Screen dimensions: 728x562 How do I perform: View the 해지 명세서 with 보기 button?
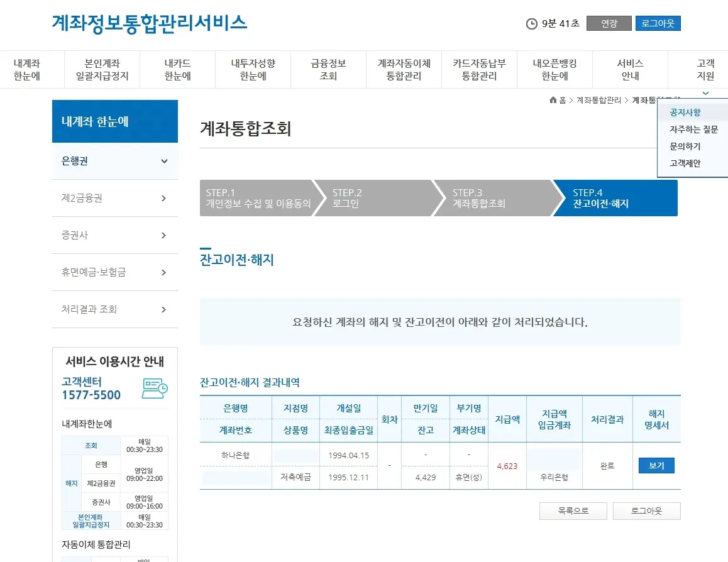656,465
